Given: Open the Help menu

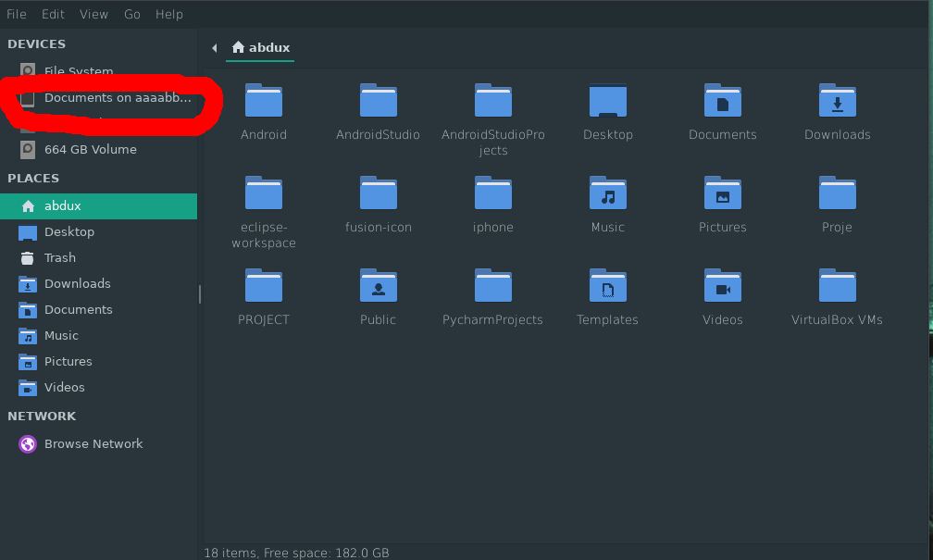Looking at the screenshot, I should 169,14.
